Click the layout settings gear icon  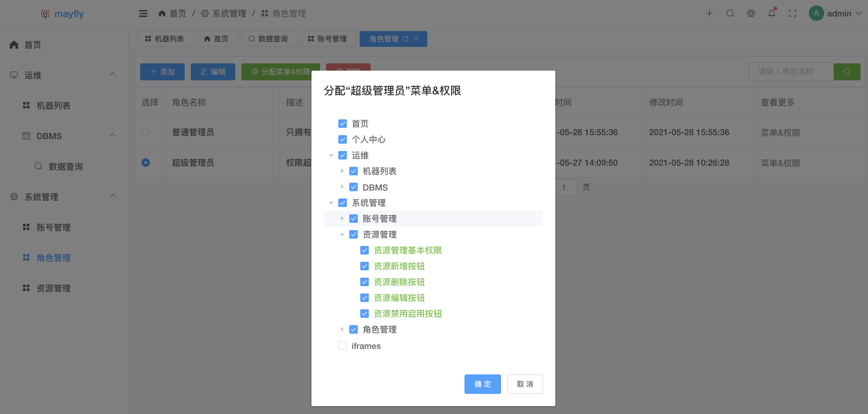point(751,13)
